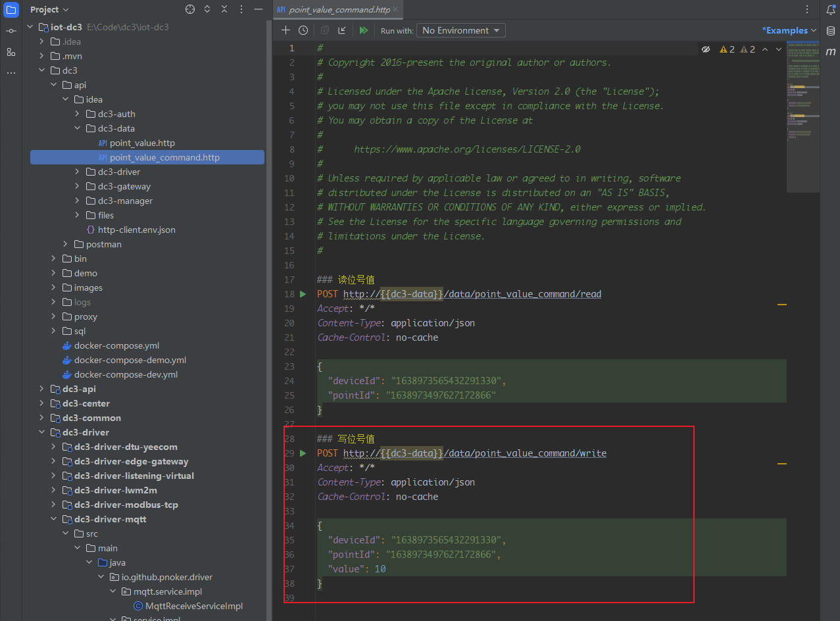The height and width of the screenshot is (621, 840).
Task: Click the add request plus icon
Action: [285, 30]
